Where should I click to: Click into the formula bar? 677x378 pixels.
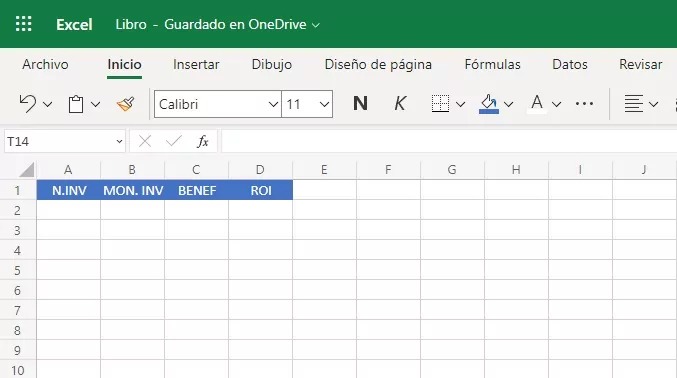(449, 141)
